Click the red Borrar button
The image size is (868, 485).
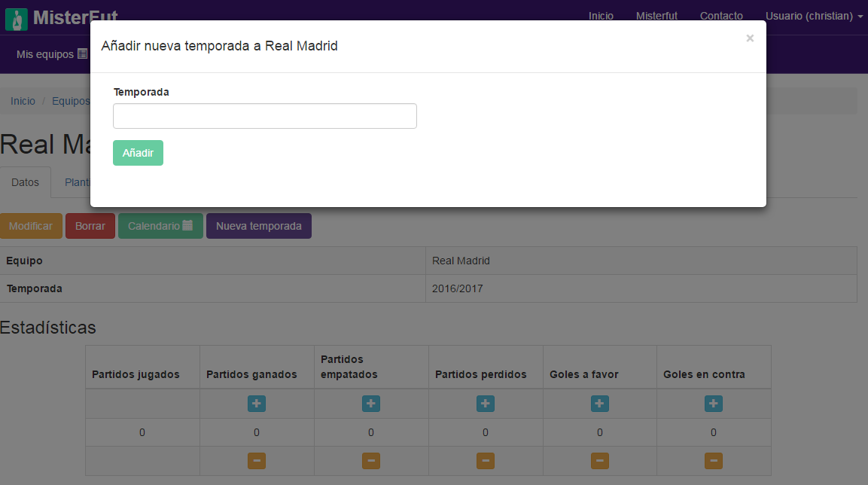coord(90,226)
